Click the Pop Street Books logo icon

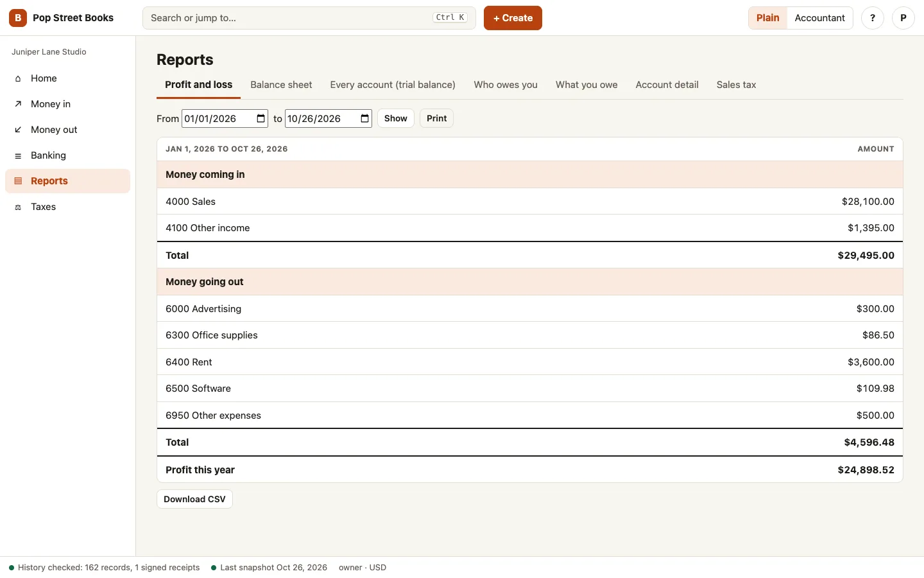coord(18,18)
